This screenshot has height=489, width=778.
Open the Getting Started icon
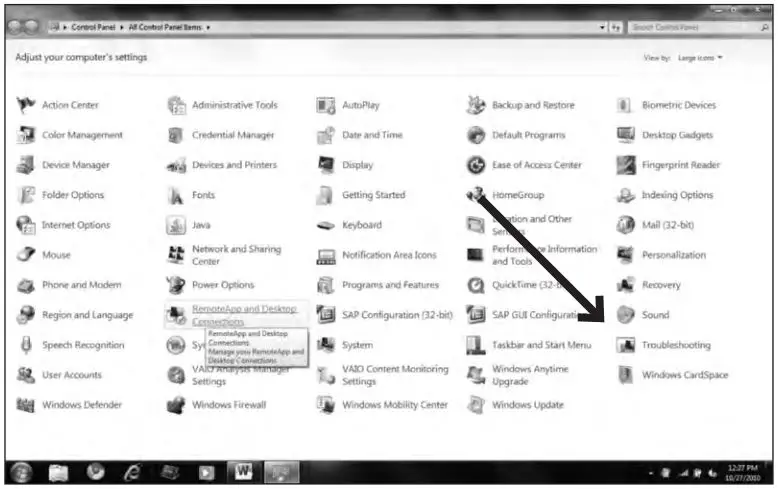point(326,195)
